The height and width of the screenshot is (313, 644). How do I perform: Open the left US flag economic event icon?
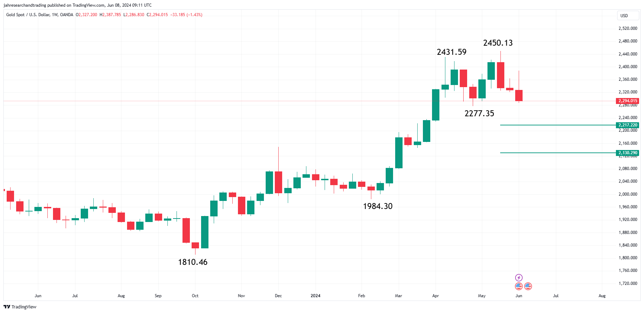pyautogui.click(x=519, y=286)
